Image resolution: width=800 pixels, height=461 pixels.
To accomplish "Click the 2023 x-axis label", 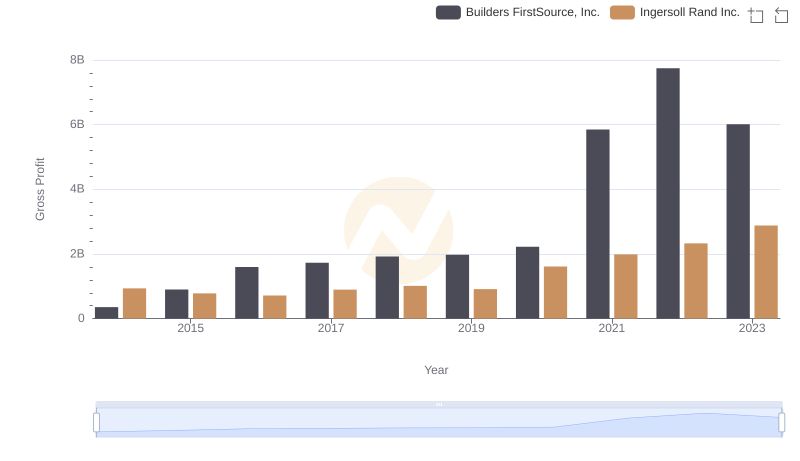I will (x=752, y=328).
